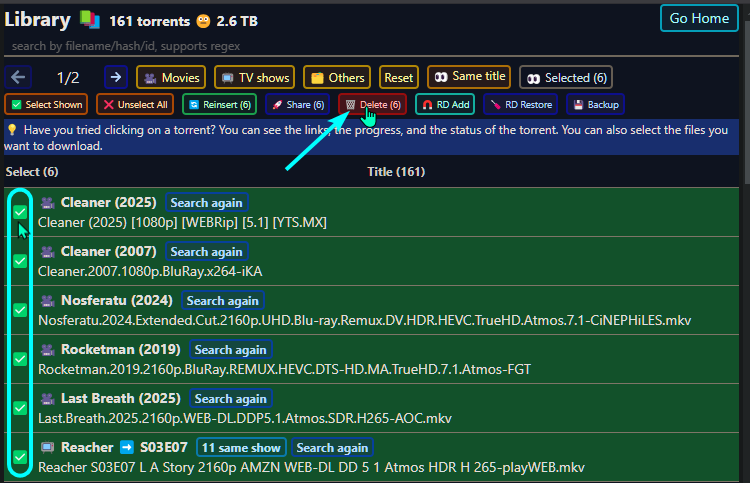Screen dimensions: 750x483
Task: Search again for Rocketman (2019)
Action: [231, 350]
